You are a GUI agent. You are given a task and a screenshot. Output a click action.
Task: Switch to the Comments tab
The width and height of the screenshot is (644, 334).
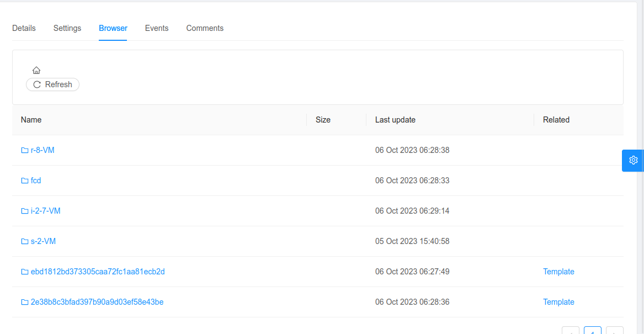tap(205, 28)
